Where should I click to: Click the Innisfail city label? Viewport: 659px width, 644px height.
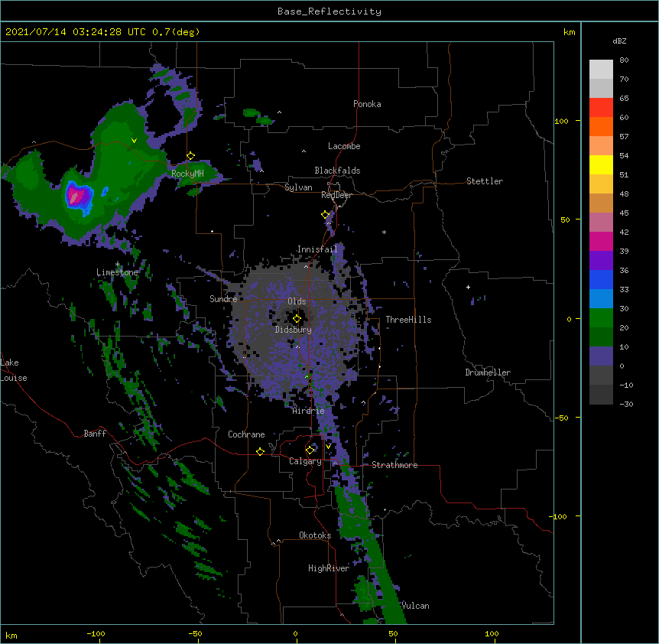[x=317, y=249]
